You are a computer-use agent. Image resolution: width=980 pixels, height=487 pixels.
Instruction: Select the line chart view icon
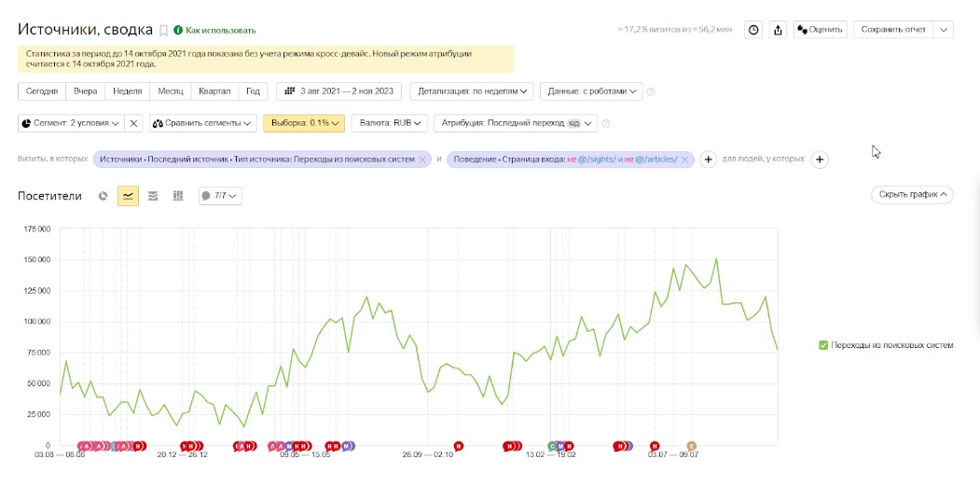[x=128, y=196]
